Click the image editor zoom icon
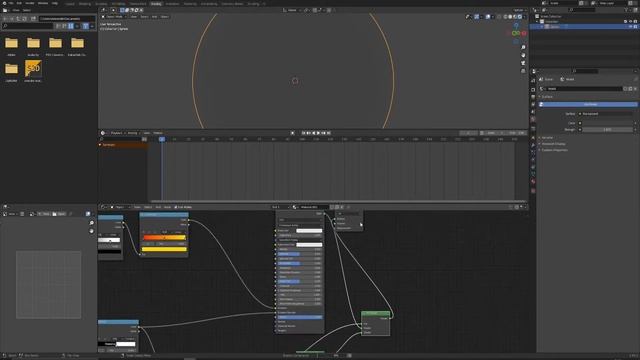This screenshot has width=640, height=360. pyautogui.click(x=91, y=223)
